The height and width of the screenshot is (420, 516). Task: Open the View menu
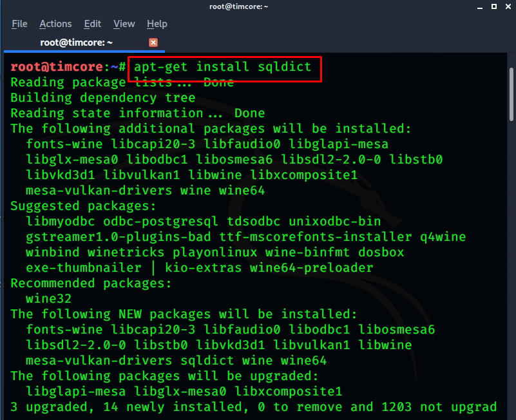pos(124,24)
